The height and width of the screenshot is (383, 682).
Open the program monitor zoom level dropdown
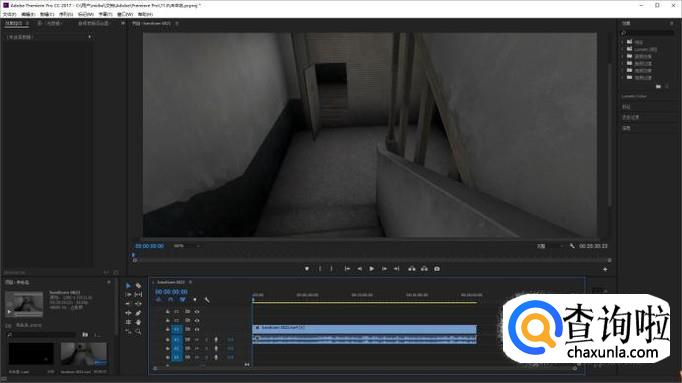tap(186, 246)
